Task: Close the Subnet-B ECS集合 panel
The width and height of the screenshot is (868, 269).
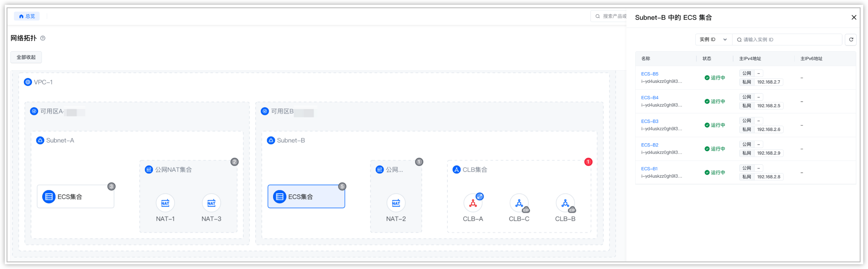Action: point(854,18)
